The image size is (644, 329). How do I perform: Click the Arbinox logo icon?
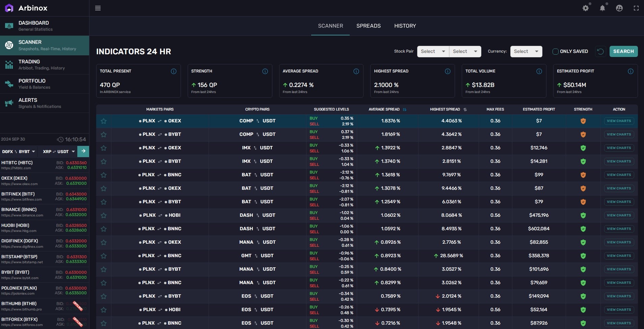9,8
